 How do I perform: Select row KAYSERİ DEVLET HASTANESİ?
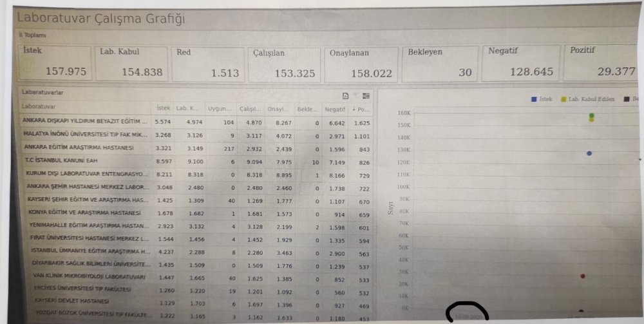pos(202,304)
